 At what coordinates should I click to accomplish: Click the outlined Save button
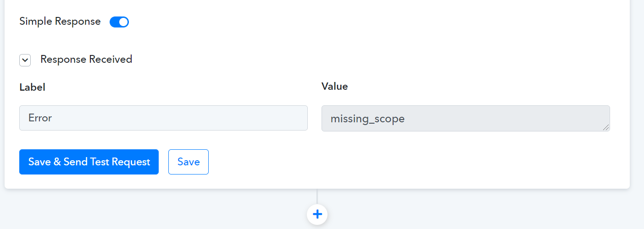(189, 162)
